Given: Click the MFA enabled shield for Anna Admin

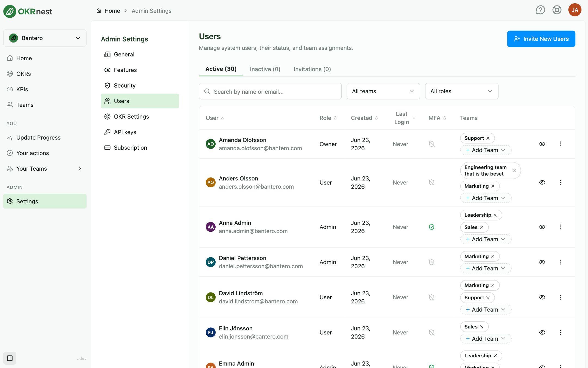Looking at the screenshot, I should coord(431,227).
